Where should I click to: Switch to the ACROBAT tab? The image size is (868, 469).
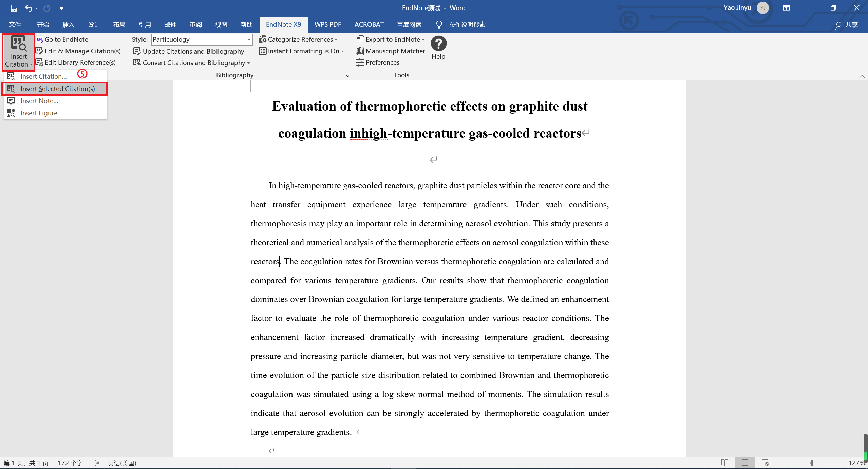tap(369, 25)
